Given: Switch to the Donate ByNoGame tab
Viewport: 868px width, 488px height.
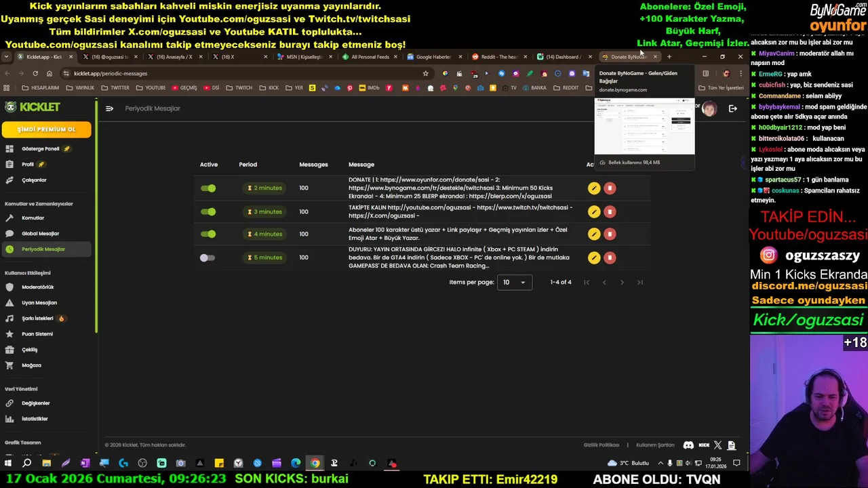Looking at the screenshot, I should click(x=629, y=57).
